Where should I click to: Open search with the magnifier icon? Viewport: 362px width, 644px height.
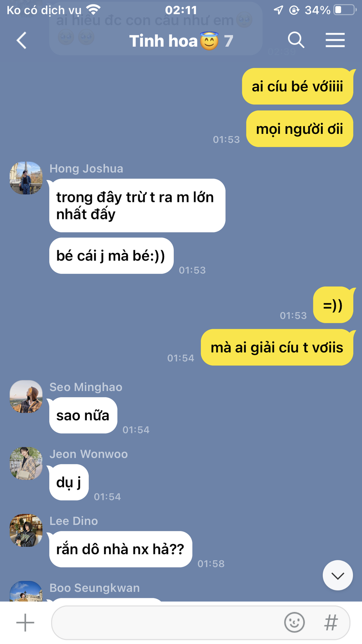(296, 41)
